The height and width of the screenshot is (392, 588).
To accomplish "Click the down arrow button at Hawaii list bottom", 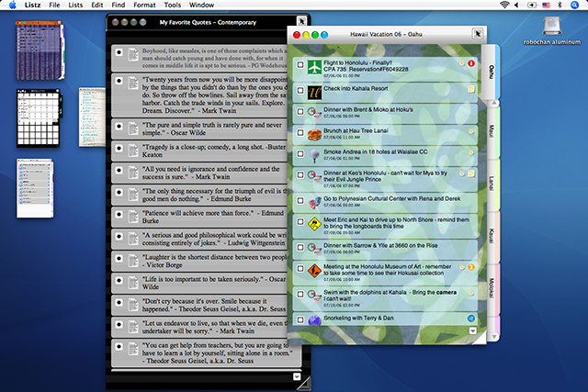I will [473, 330].
